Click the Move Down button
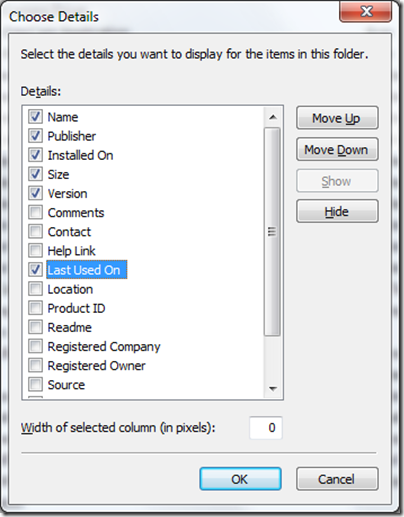This screenshot has height=517, width=404. click(337, 149)
